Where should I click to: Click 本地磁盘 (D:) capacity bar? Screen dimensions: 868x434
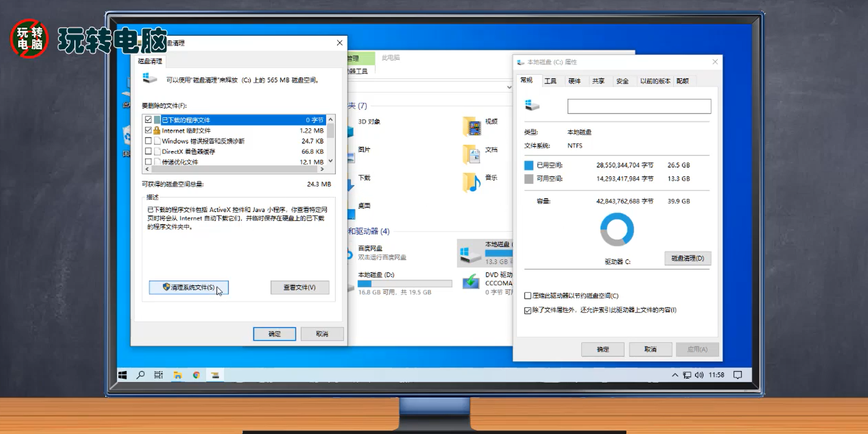click(405, 284)
